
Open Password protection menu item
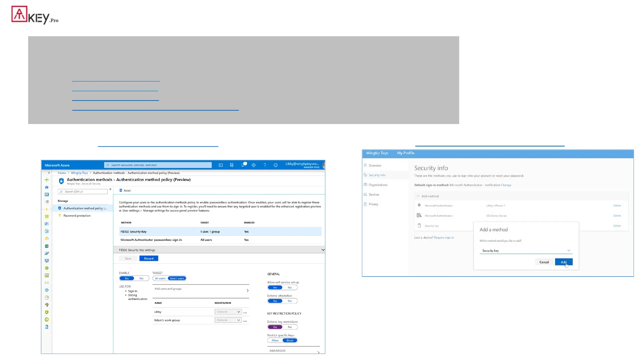point(77,216)
